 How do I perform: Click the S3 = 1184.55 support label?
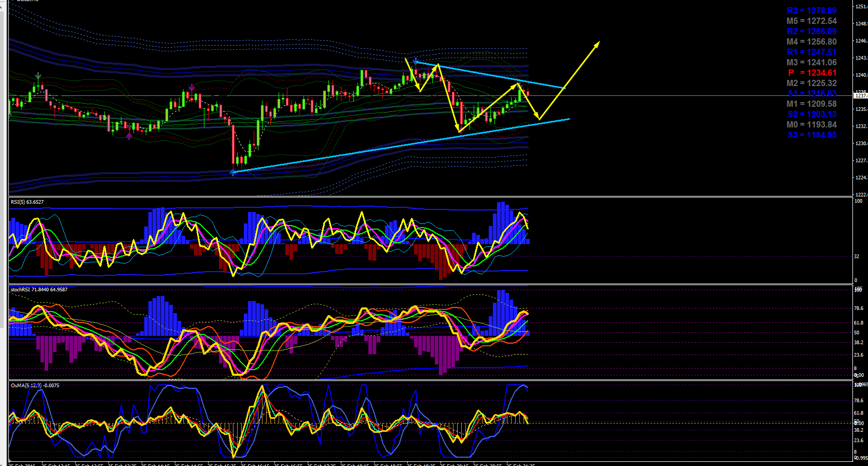[812, 135]
